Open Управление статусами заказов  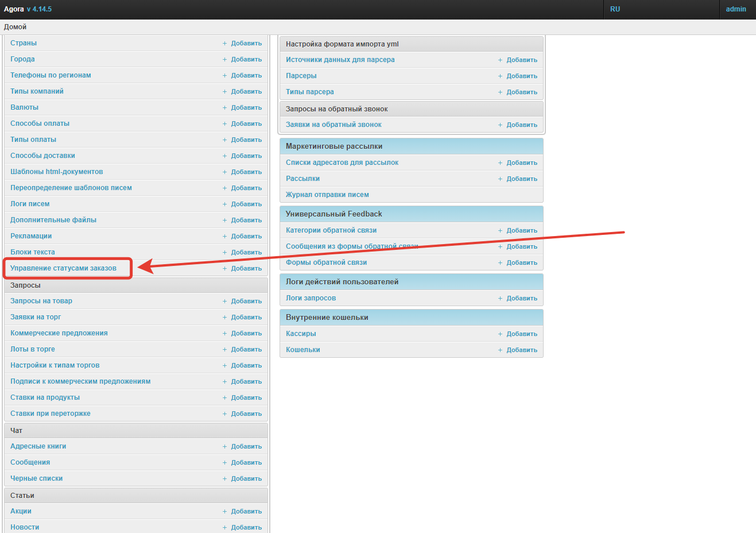pyautogui.click(x=63, y=268)
